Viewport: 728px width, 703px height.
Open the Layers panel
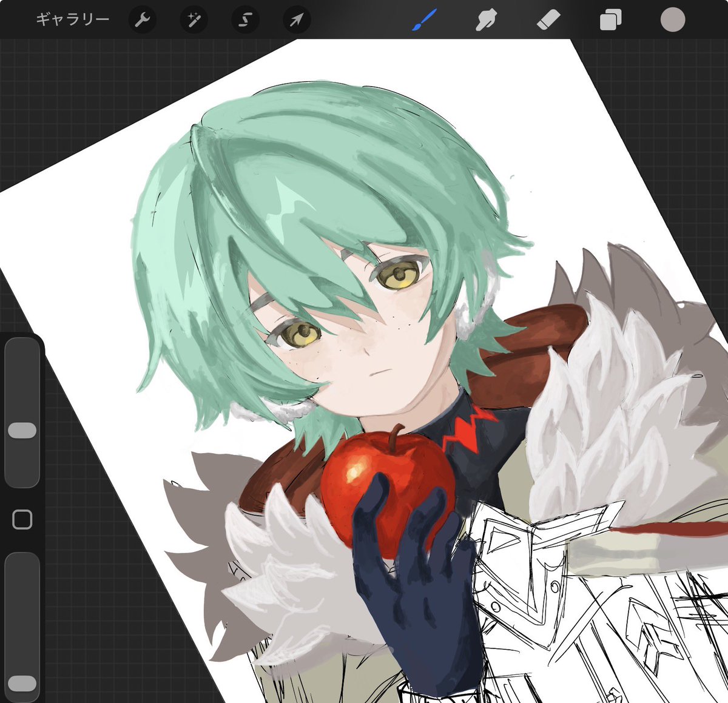pos(610,21)
